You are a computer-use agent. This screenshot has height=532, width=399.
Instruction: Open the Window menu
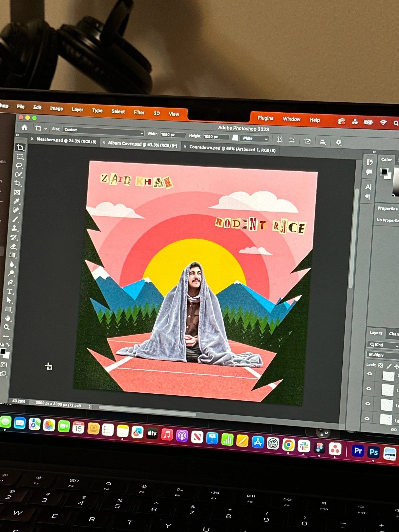point(292,119)
